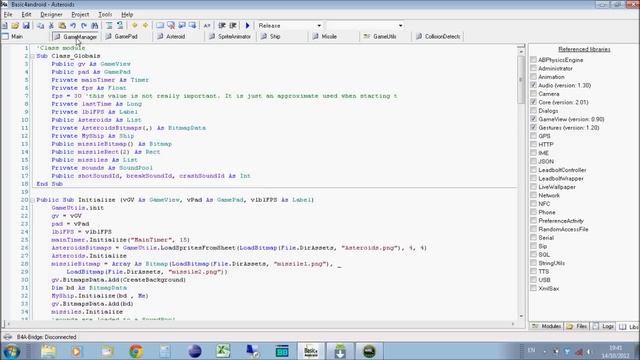The image size is (640, 360).
Task: Open File Explorer from the taskbar
Action: [x=49, y=351]
